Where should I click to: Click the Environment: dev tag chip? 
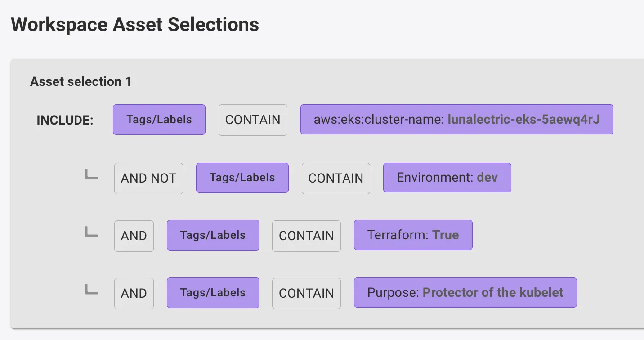(447, 178)
